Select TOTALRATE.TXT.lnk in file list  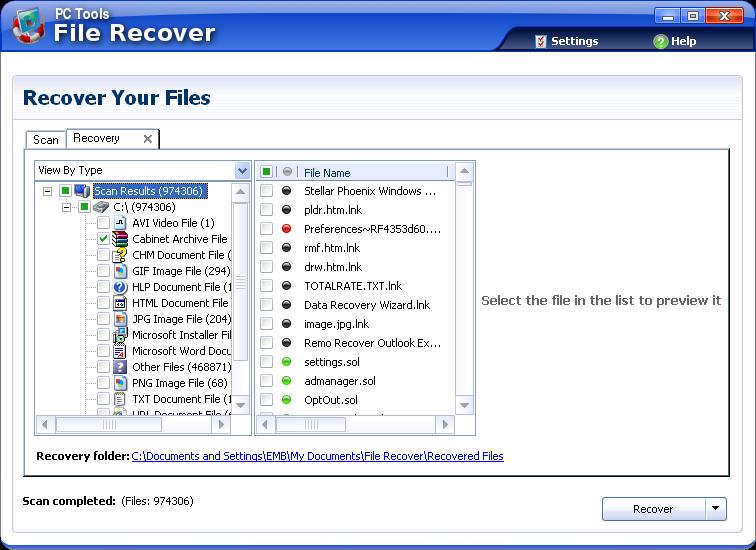click(x=353, y=286)
